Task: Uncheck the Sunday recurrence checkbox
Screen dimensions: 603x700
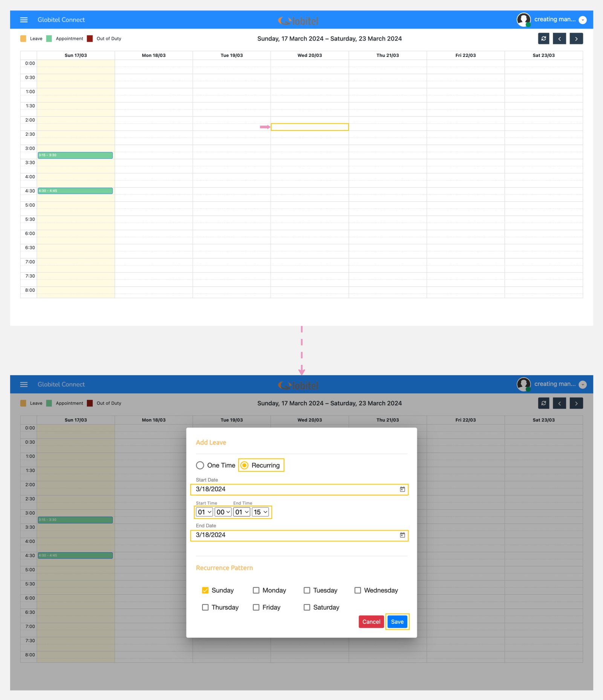Action: click(205, 590)
